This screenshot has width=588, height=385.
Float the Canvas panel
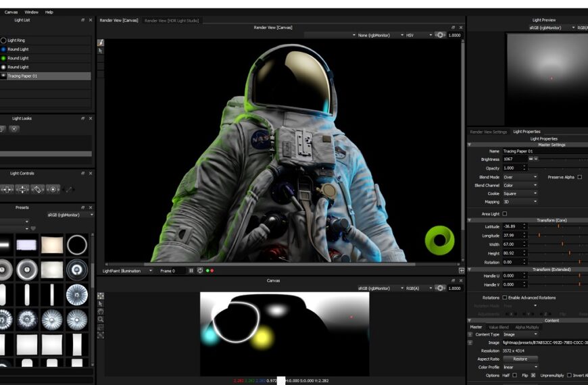(x=453, y=280)
